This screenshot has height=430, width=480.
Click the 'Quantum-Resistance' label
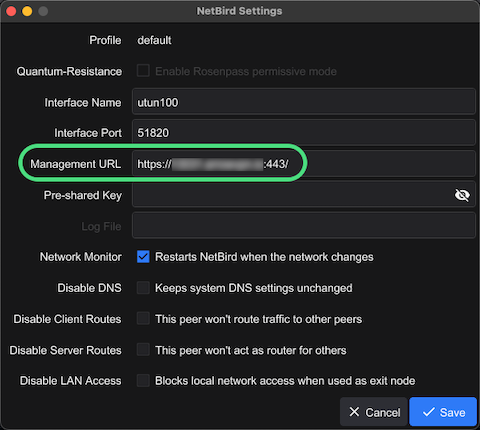tap(69, 71)
